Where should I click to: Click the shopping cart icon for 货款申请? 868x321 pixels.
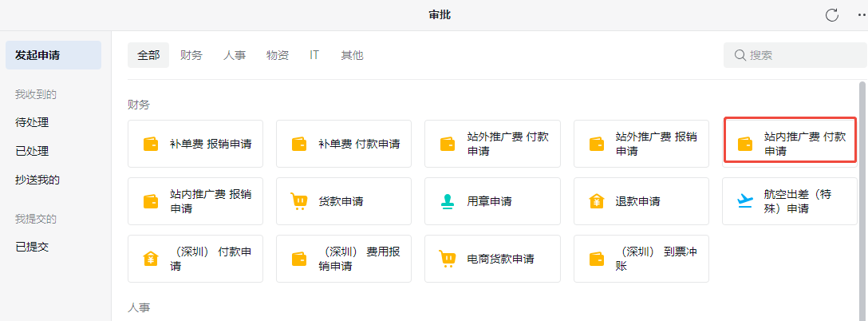[x=299, y=201]
